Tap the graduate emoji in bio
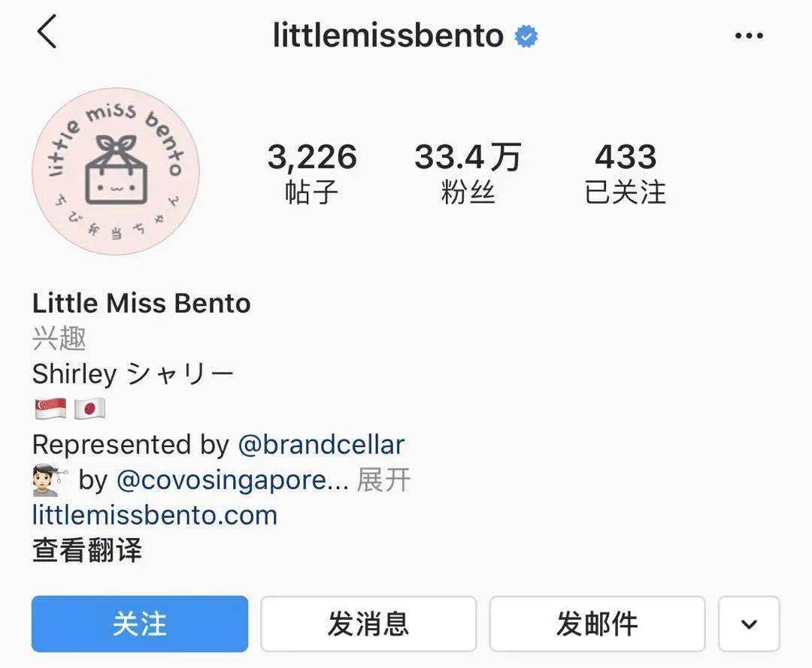The height and width of the screenshot is (668, 812). click(x=49, y=480)
